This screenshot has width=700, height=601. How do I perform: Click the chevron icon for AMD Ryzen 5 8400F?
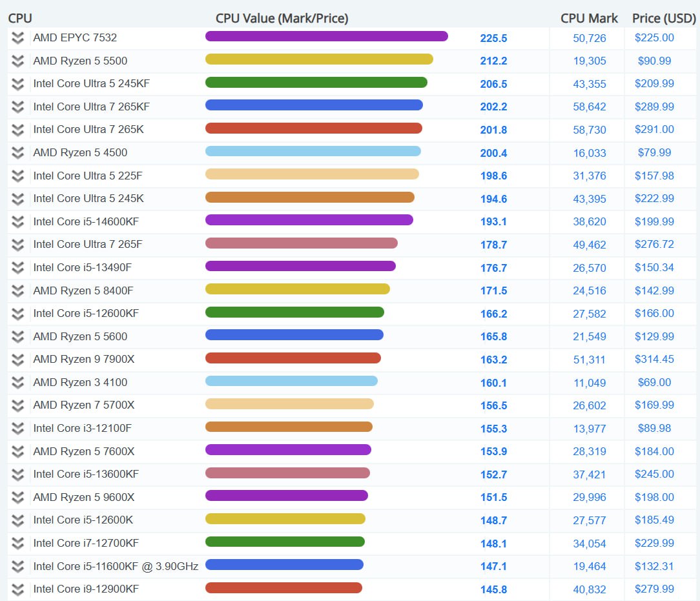(x=18, y=291)
